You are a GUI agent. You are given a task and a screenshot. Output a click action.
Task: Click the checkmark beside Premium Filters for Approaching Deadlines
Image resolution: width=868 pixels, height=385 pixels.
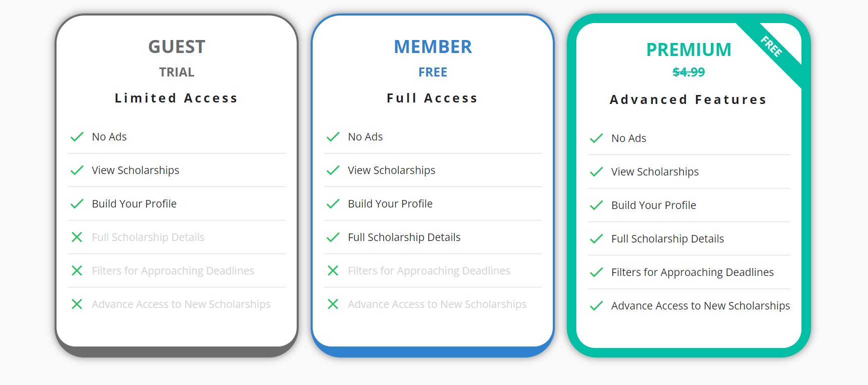[x=596, y=272]
